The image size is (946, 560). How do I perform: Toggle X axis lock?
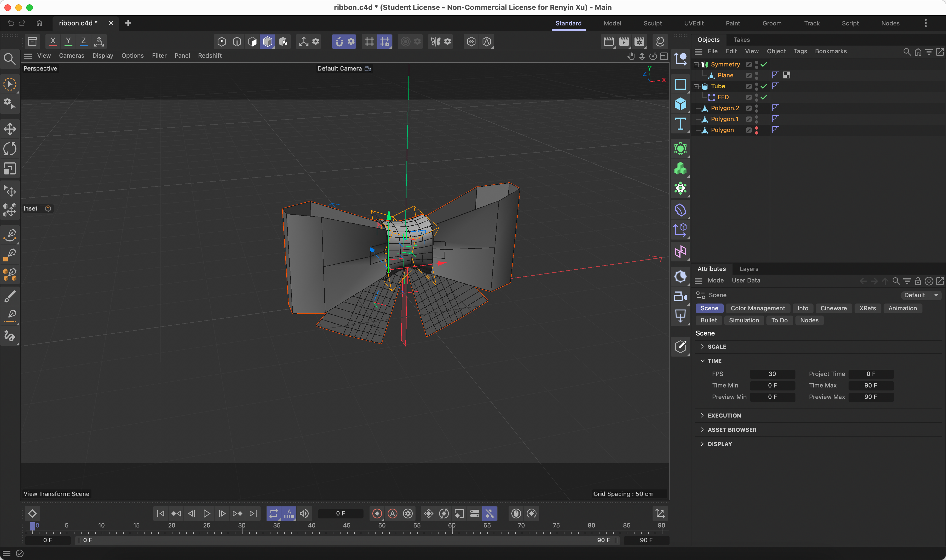click(x=53, y=42)
